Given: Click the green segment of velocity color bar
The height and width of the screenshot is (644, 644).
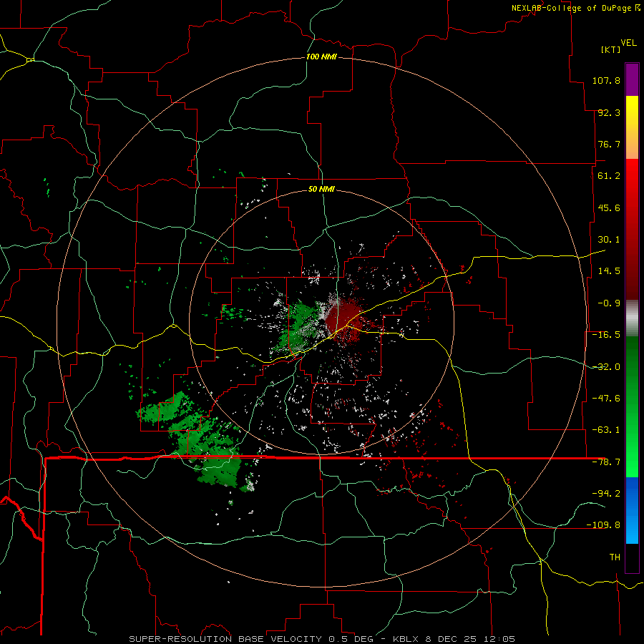Looking at the screenshot, I should [x=632, y=406].
